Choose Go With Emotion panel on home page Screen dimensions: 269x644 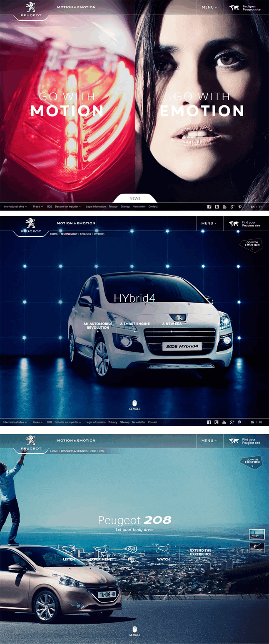point(202,105)
